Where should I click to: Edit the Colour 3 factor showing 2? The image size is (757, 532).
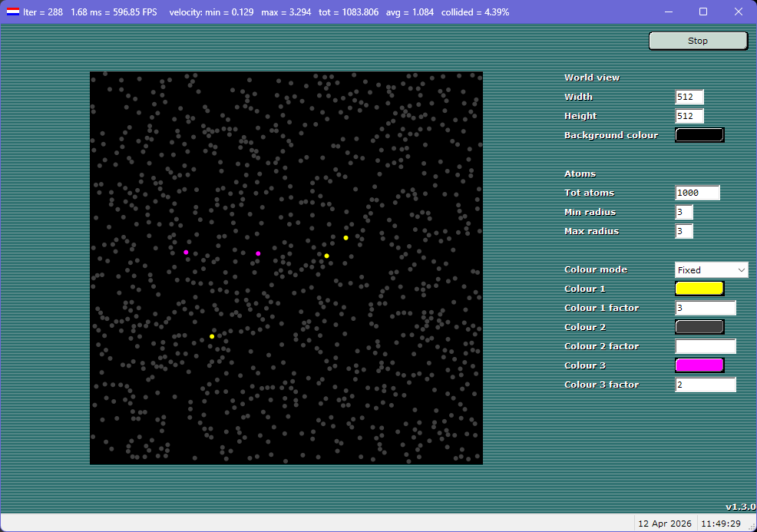(705, 384)
